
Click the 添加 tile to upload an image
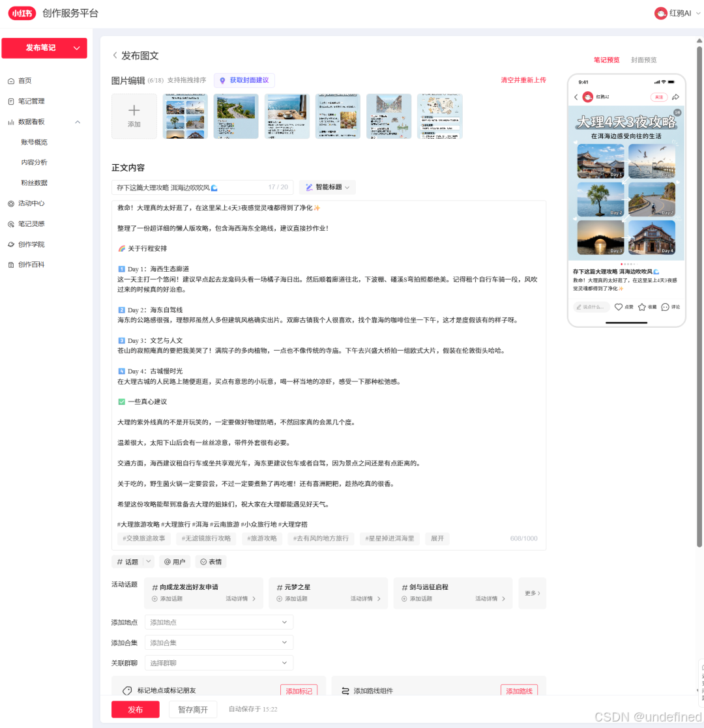134,116
